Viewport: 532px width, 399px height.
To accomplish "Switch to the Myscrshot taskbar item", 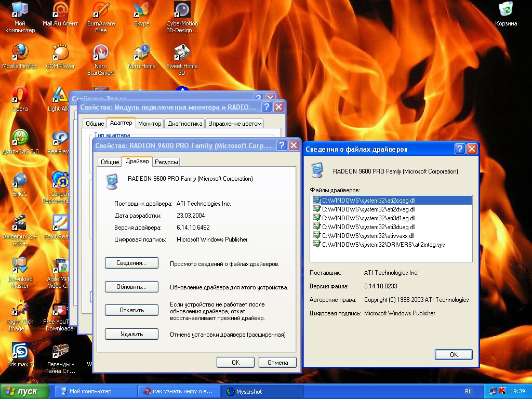I will point(262,391).
